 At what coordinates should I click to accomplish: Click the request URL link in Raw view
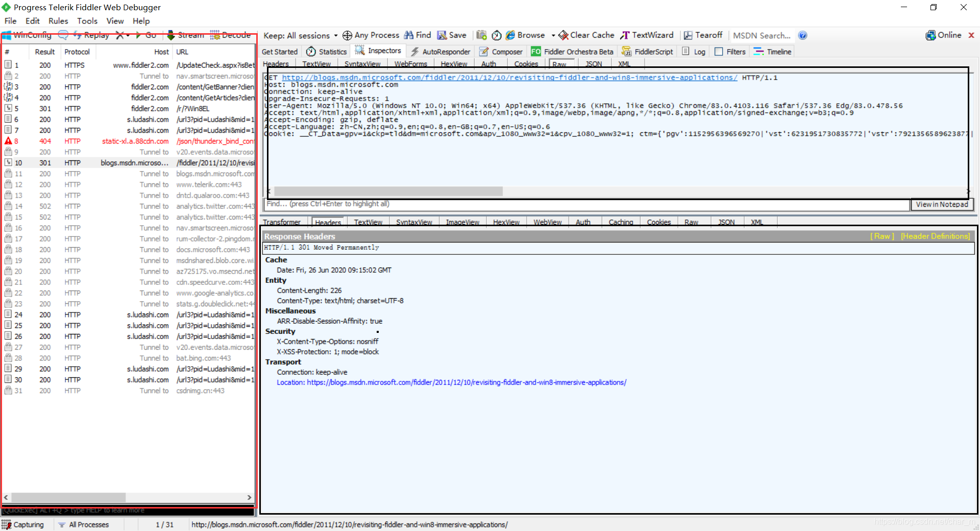pyautogui.click(x=509, y=78)
